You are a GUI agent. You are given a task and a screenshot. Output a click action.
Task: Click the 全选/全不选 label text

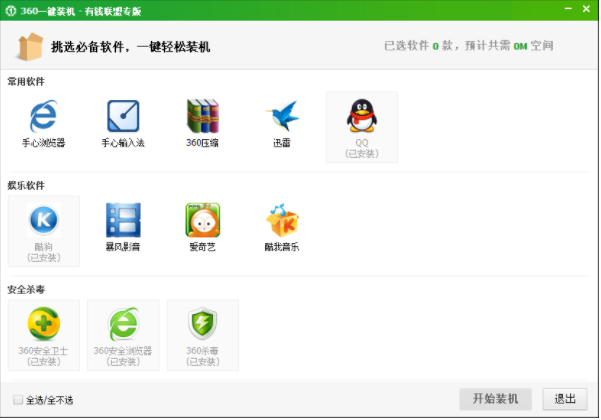(49, 400)
